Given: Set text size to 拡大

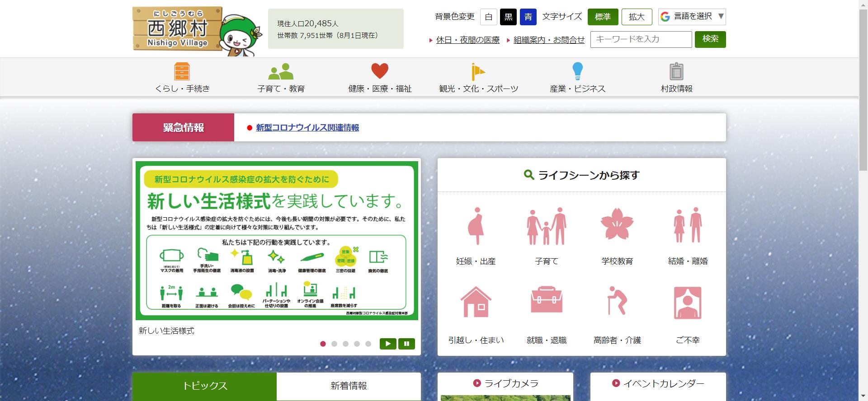Looking at the screenshot, I should tap(637, 17).
